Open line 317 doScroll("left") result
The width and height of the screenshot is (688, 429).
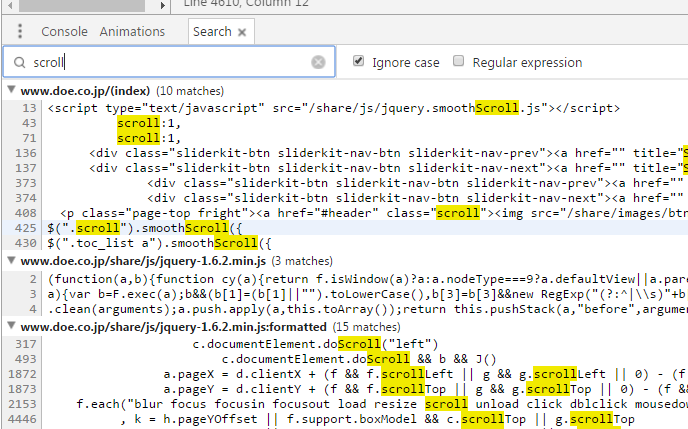click(x=315, y=344)
